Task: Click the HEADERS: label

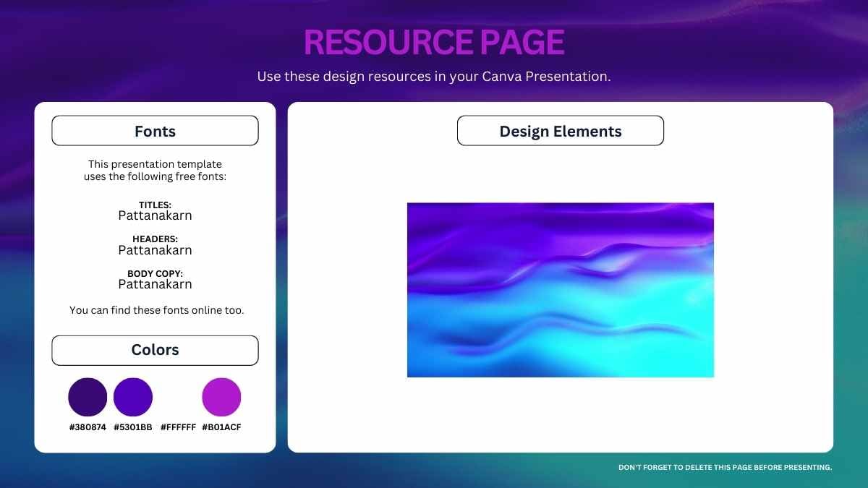Action: tap(155, 239)
